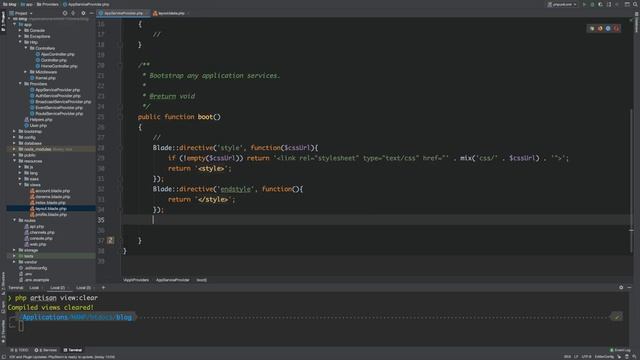The height and width of the screenshot is (360, 640).
Task: Select the tests folder
Action: 26,256
